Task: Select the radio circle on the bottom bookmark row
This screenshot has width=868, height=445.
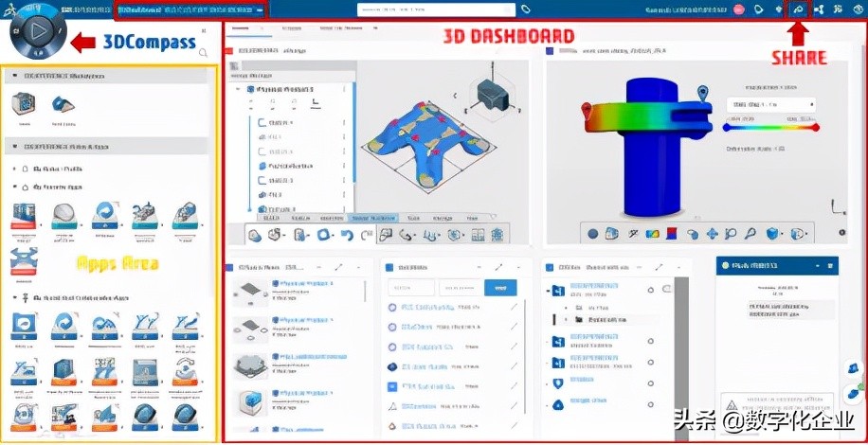Action: (650, 403)
